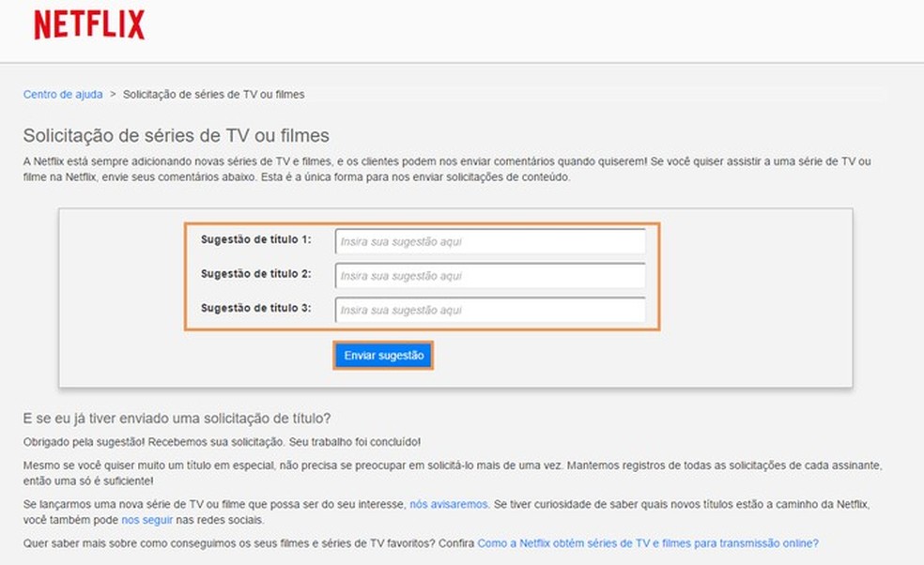Click the Netflix brand mark in the header
The height and width of the screenshot is (565, 924).
tap(89, 25)
